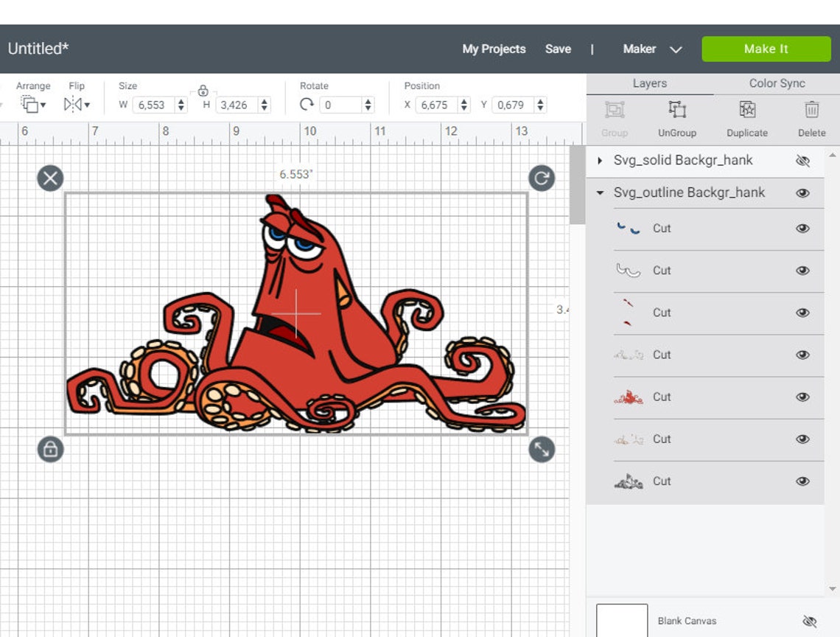Viewport: 840px width, 637px height.
Task: Select the Svg_solid Backgr_hank layer name
Action: click(x=683, y=160)
